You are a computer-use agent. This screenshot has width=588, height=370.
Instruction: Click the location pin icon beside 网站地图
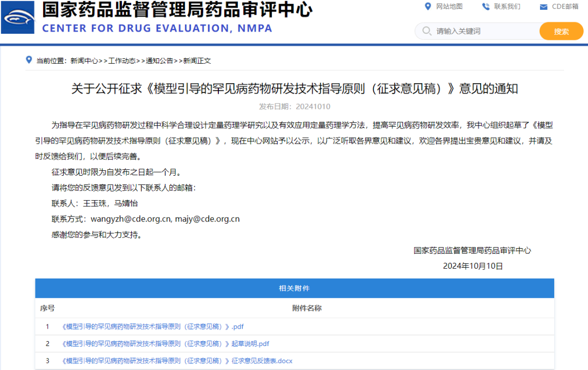(x=427, y=7)
